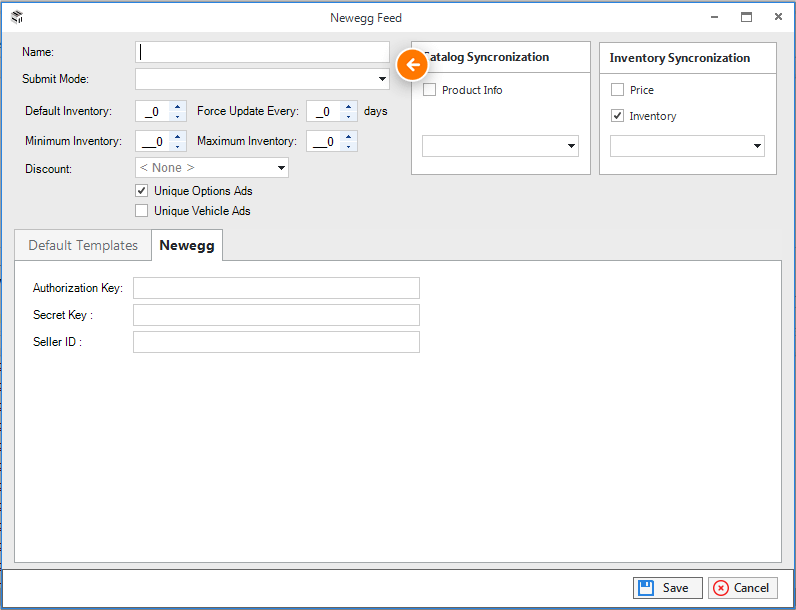
Task: Maximize the Newegg Feed window
Action: 746,17
